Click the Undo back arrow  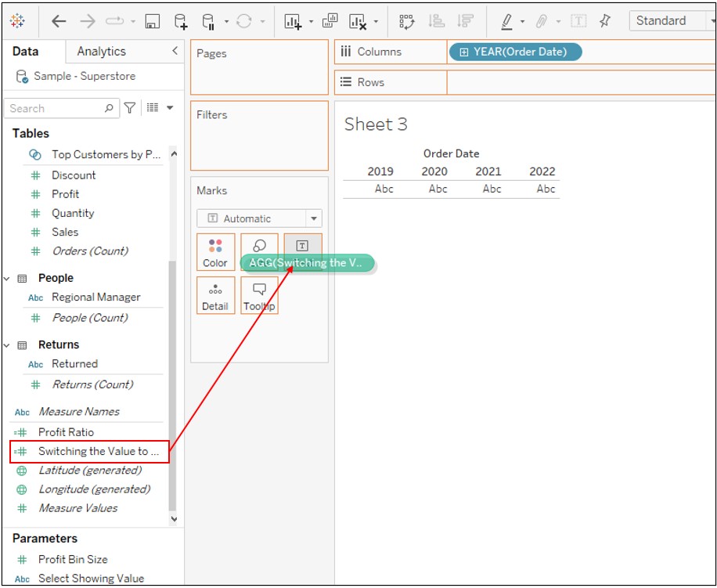click(x=59, y=21)
